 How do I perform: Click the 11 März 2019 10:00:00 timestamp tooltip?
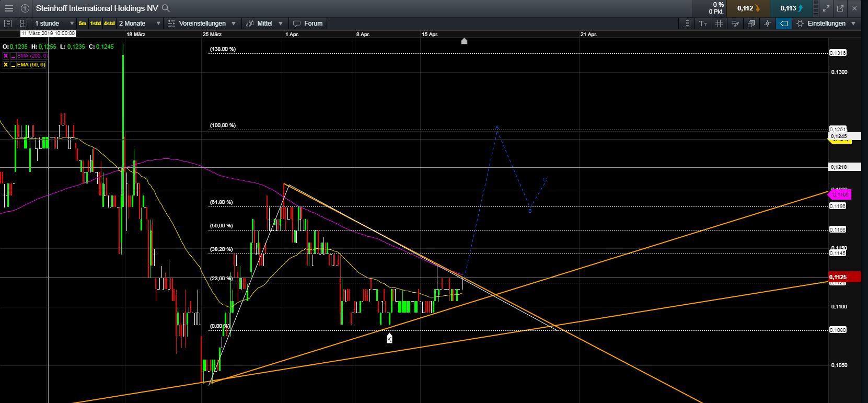[49, 33]
